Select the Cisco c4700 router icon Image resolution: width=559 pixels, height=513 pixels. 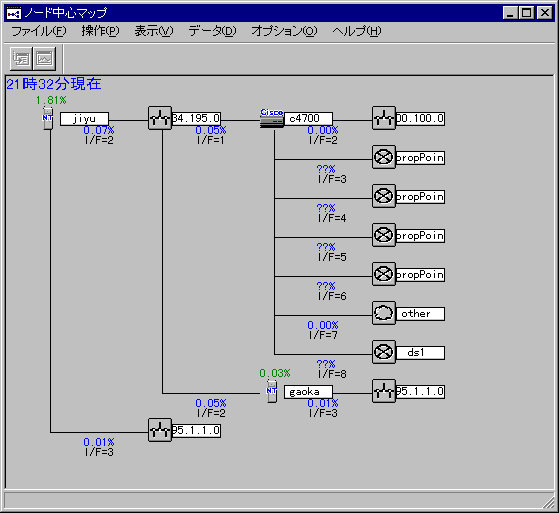pyautogui.click(x=272, y=118)
